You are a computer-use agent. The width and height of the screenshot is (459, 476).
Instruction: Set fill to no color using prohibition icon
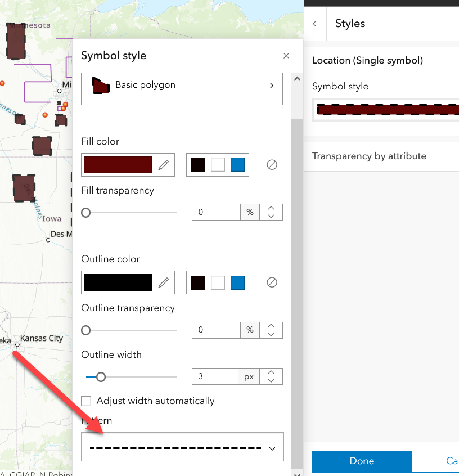[272, 164]
